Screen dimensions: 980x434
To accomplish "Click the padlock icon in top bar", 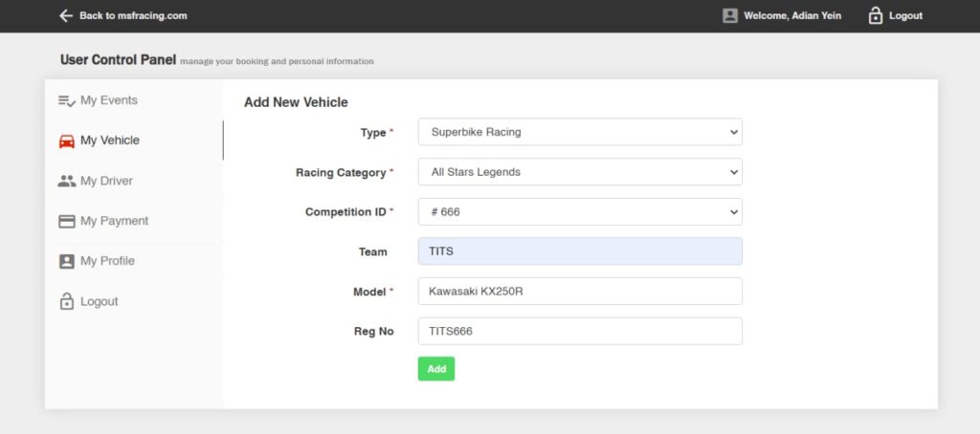I will click(875, 15).
